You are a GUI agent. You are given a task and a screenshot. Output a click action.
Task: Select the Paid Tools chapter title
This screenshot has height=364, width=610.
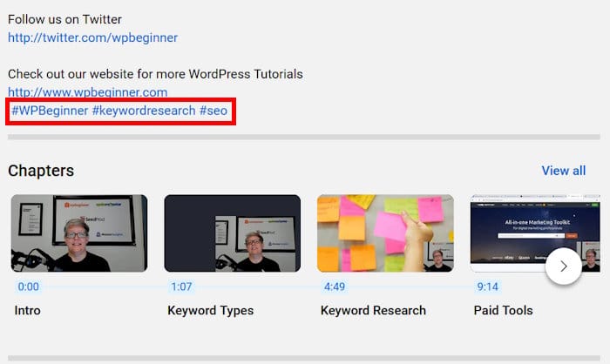point(503,310)
